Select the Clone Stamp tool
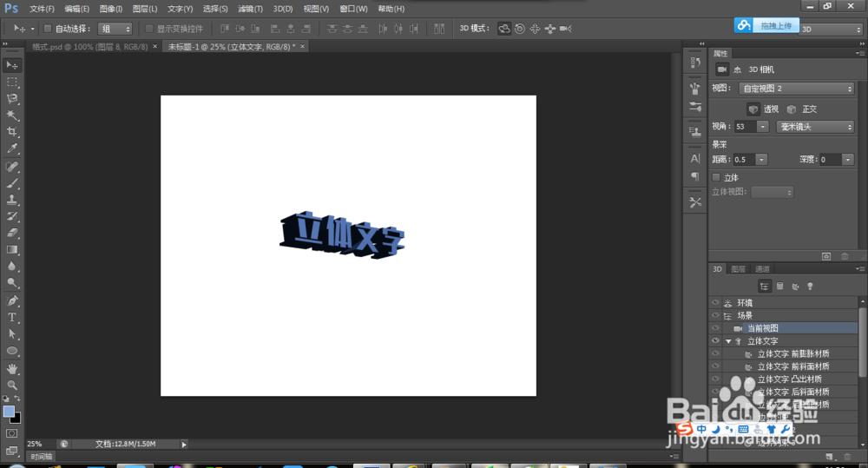This screenshot has height=468, width=868. click(x=11, y=200)
